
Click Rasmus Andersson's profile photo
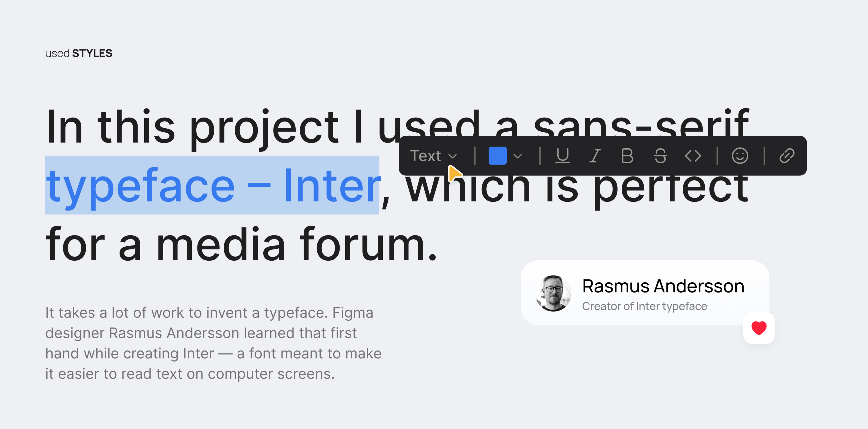[x=553, y=293]
